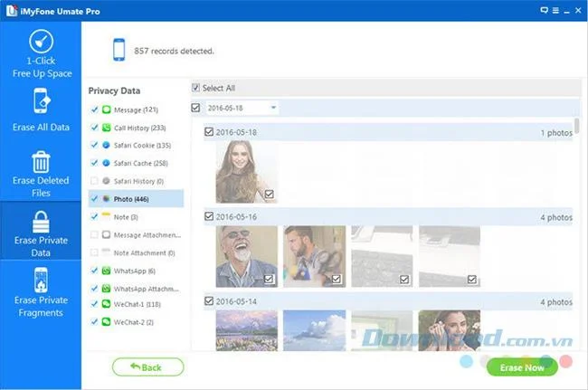Enable the Safari History (0) checkbox
Viewport: 588px width, 390px height.
coord(94,181)
